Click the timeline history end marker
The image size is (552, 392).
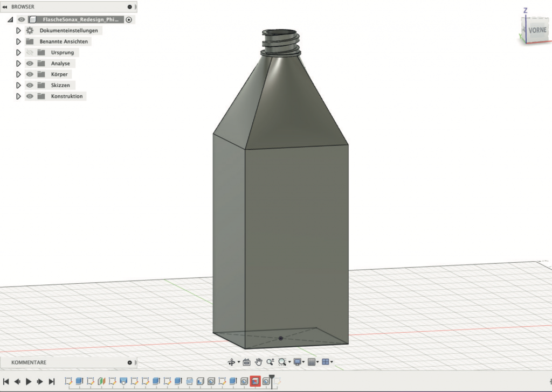(x=272, y=380)
